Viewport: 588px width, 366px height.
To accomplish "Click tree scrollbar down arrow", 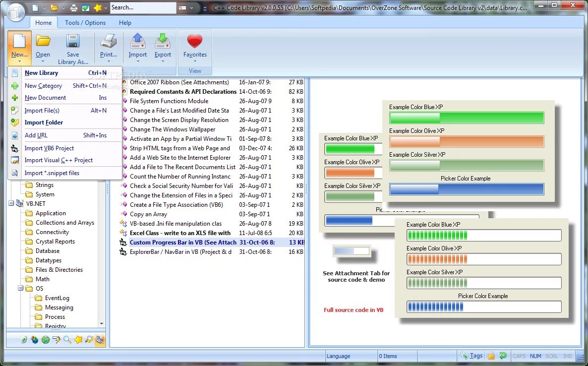I will 102,324.
